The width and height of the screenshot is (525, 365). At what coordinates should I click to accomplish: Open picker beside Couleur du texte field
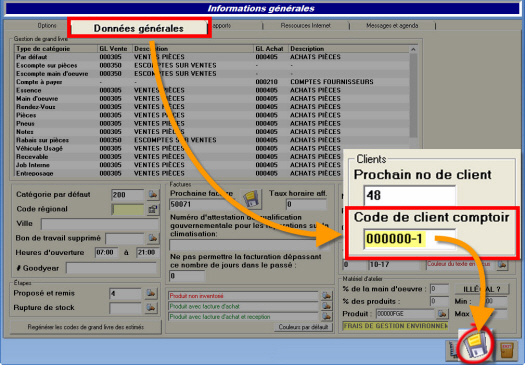pos(502,265)
